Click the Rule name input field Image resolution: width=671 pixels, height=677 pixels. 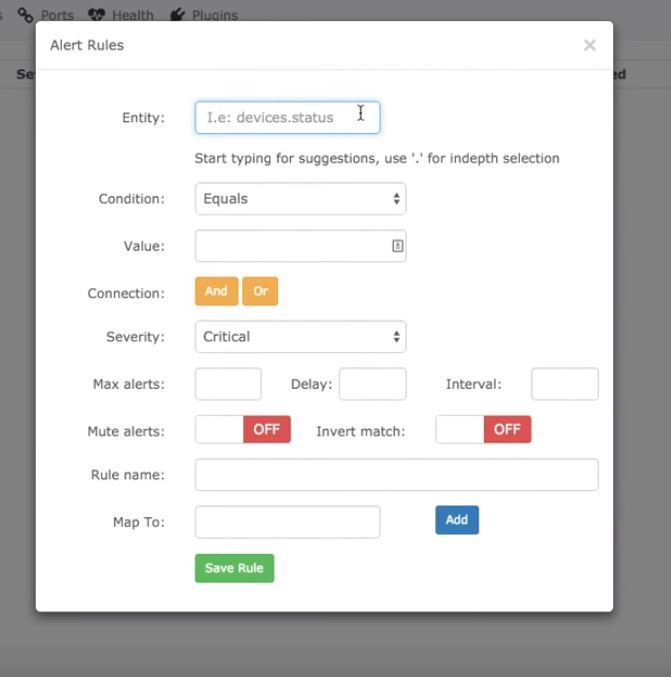coord(397,475)
